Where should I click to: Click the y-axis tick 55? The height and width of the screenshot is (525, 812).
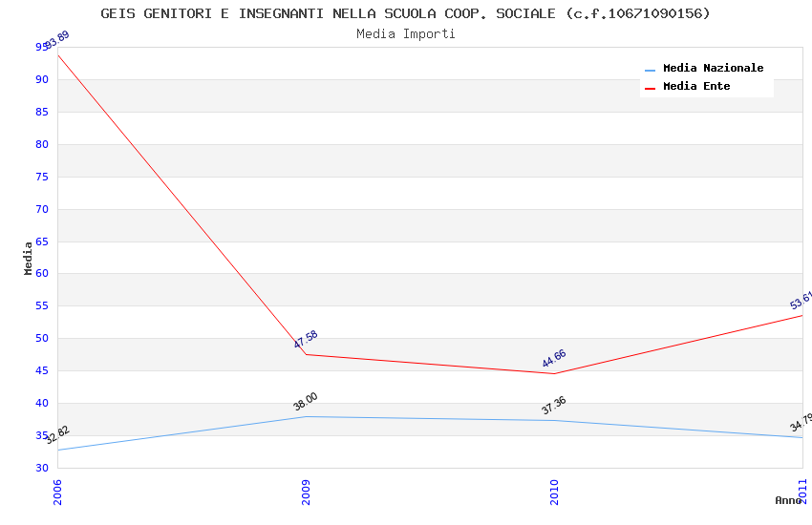coord(42,306)
